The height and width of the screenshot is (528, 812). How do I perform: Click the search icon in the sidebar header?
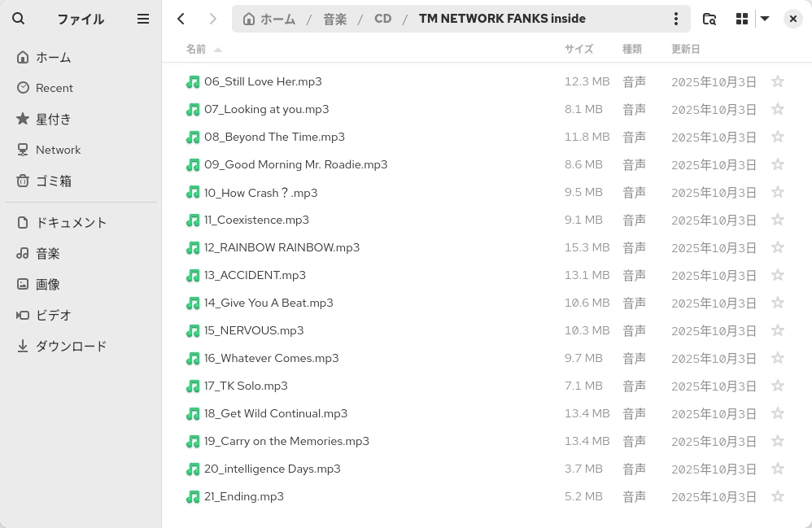[x=18, y=19]
